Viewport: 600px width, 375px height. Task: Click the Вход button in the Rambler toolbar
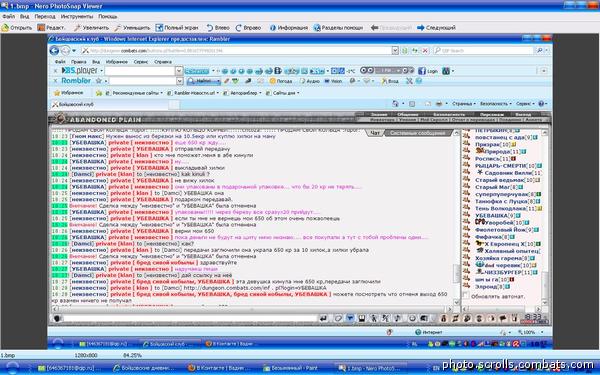390,81
